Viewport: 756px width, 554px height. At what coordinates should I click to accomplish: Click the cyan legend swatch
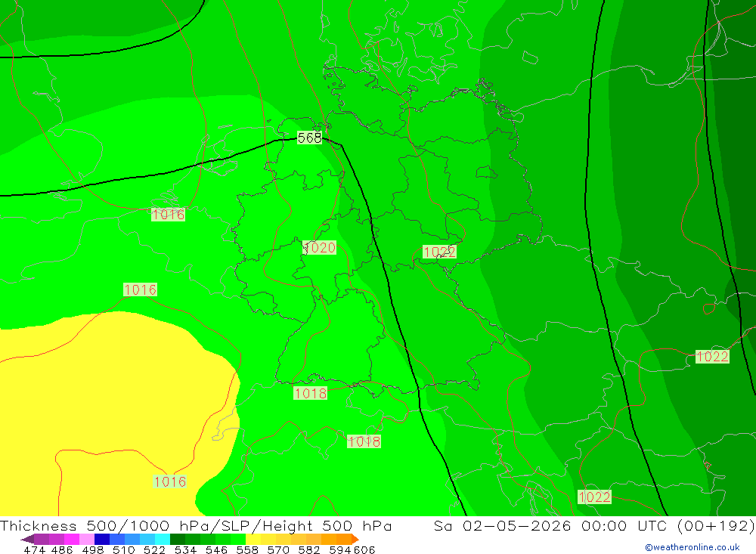click(163, 539)
